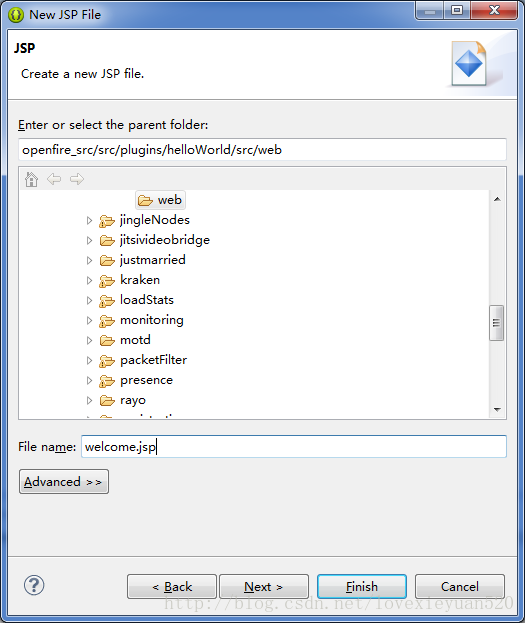
Task: Expand the presence folder
Action: tap(89, 381)
